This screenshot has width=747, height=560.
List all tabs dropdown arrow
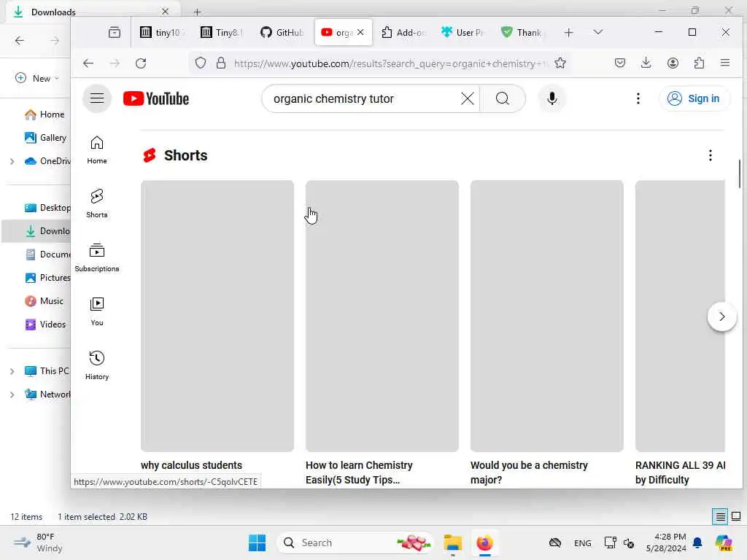pyautogui.click(x=598, y=32)
